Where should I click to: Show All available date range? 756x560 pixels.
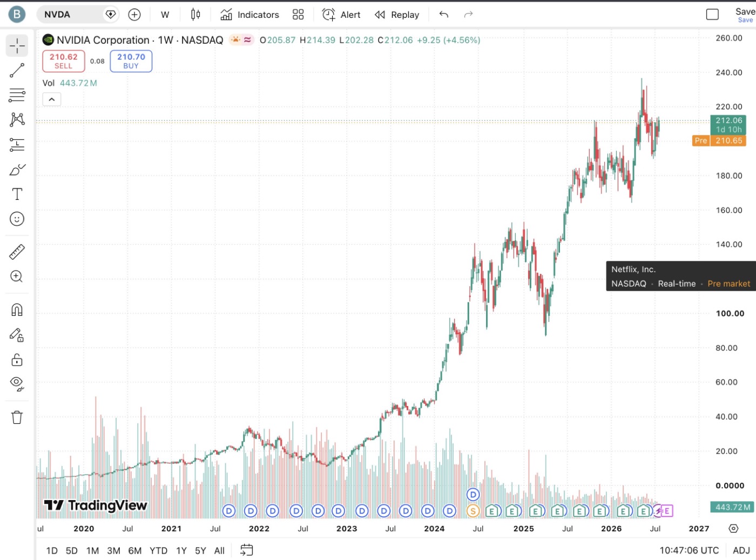click(219, 551)
